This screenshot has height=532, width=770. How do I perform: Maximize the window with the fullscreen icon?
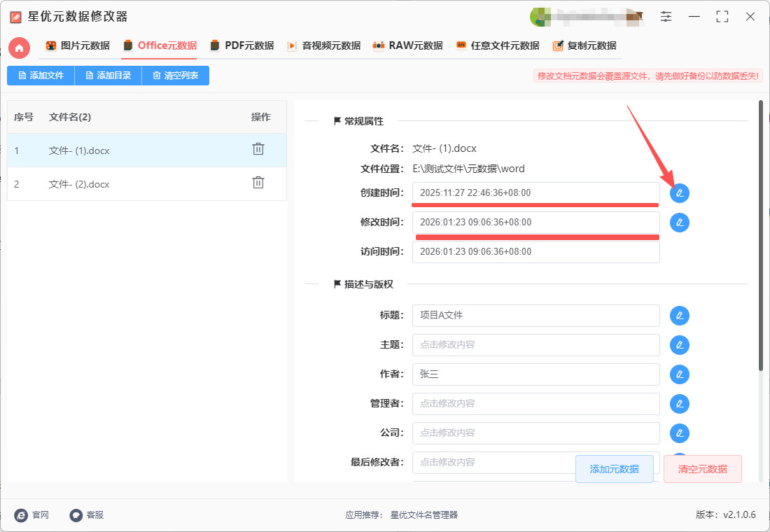[x=722, y=17]
